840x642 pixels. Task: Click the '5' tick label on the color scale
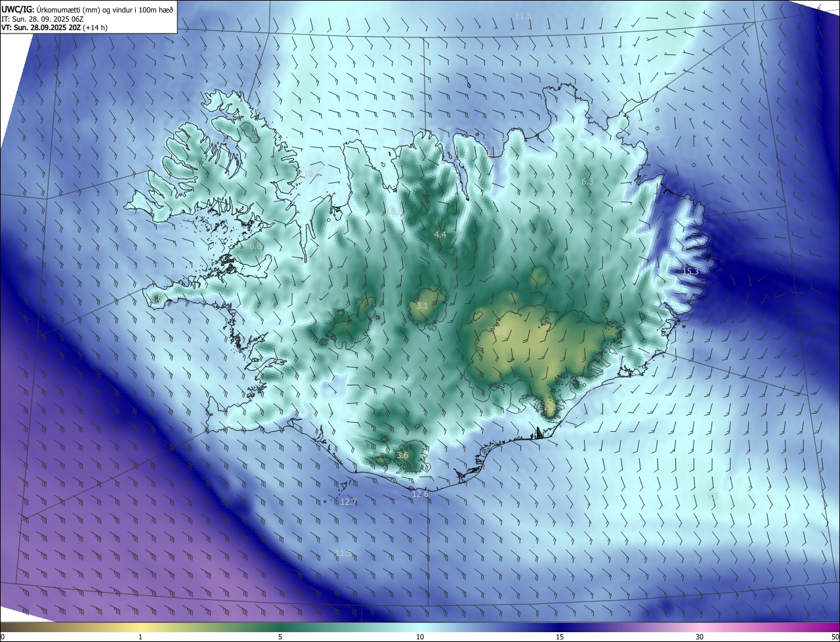point(280,637)
